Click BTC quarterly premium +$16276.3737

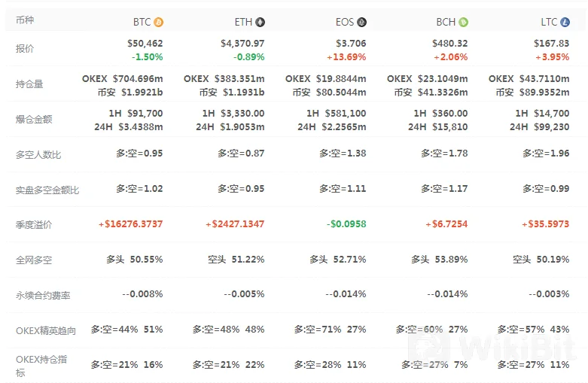pyautogui.click(x=130, y=224)
